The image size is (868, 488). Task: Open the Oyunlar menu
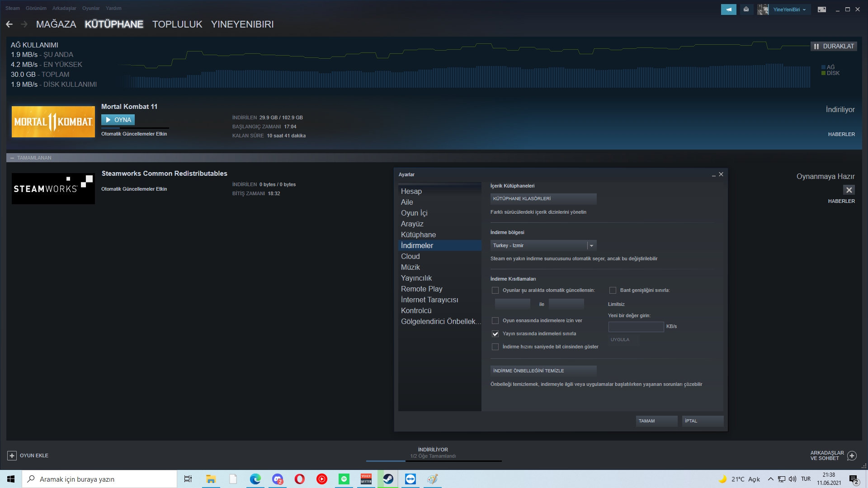91,8
